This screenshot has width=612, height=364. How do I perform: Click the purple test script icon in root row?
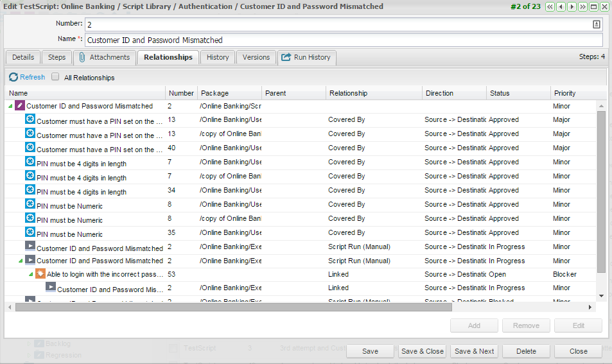point(20,106)
